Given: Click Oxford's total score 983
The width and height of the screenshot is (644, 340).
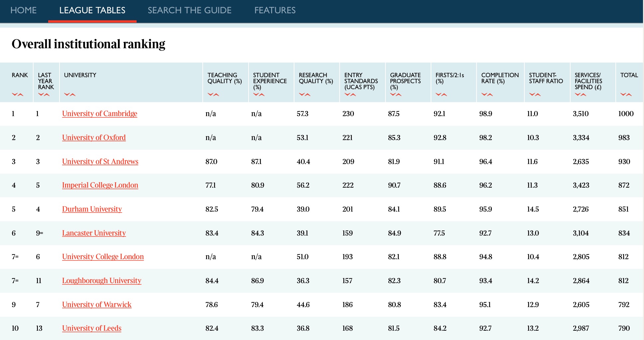Looking at the screenshot, I should [x=624, y=138].
